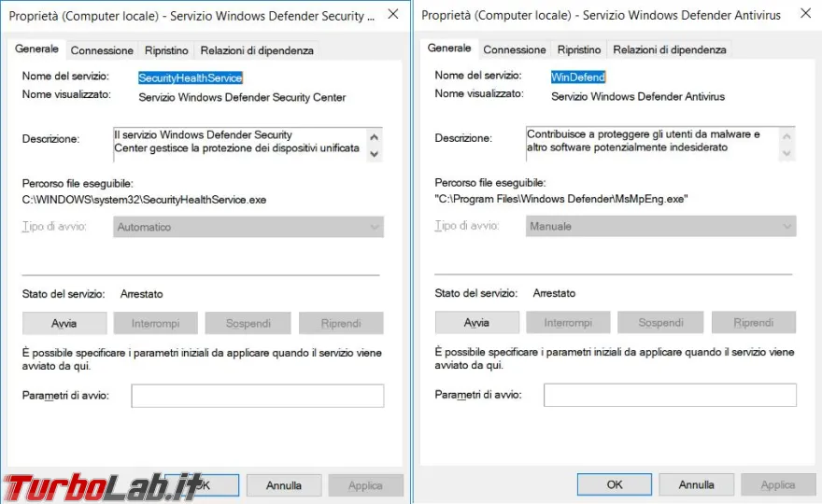Screen dimensions: 822x504
Task: Open Relazioni di dipendenza tab in Security Center dialog
Action: (x=257, y=50)
